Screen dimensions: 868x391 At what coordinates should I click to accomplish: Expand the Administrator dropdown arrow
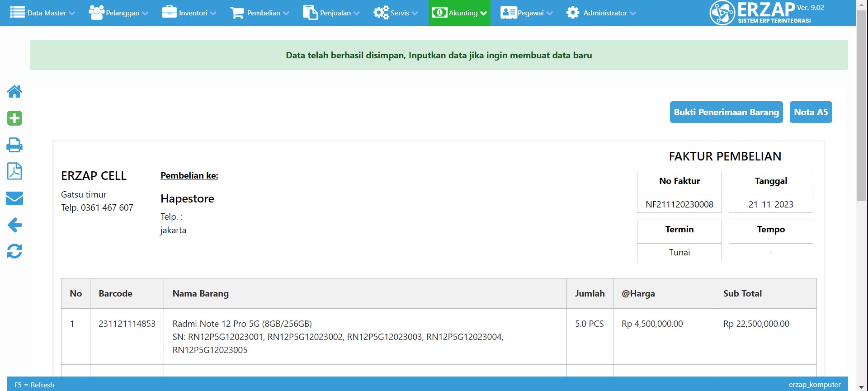tap(632, 13)
